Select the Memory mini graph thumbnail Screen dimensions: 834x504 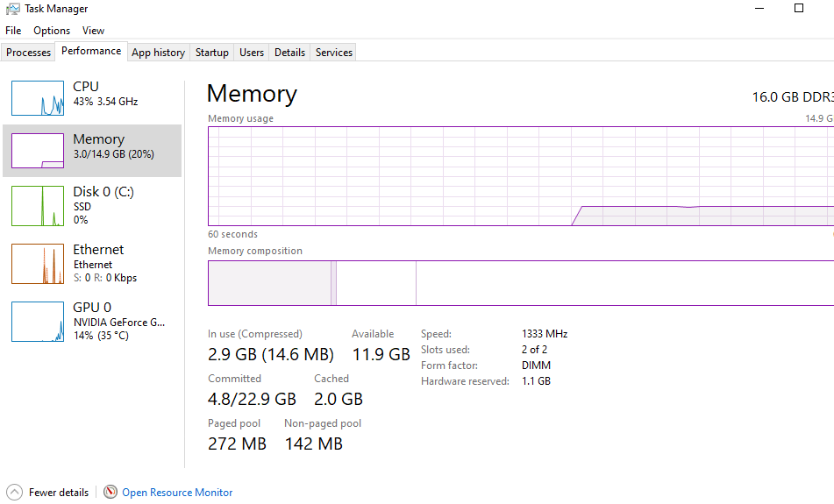[x=38, y=151]
